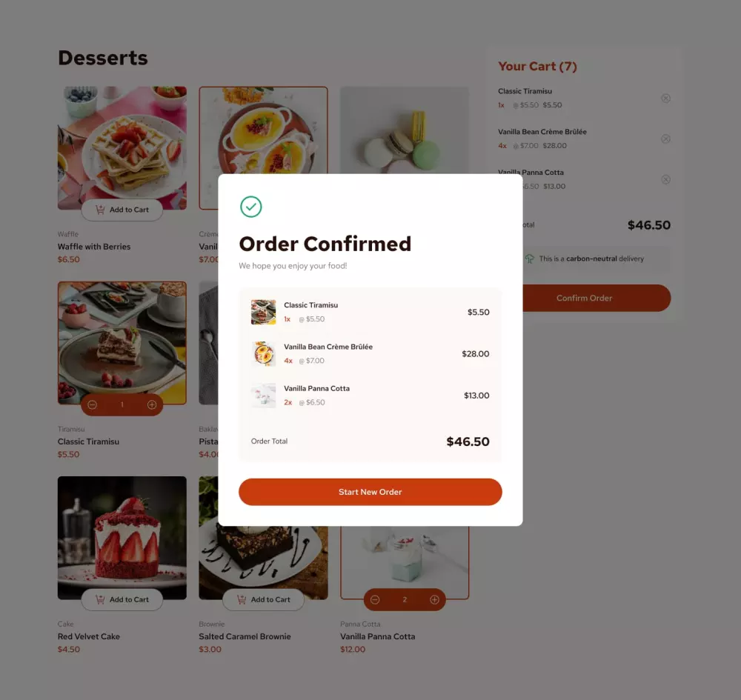Start a new order
741x700 pixels.
[x=370, y=492]
